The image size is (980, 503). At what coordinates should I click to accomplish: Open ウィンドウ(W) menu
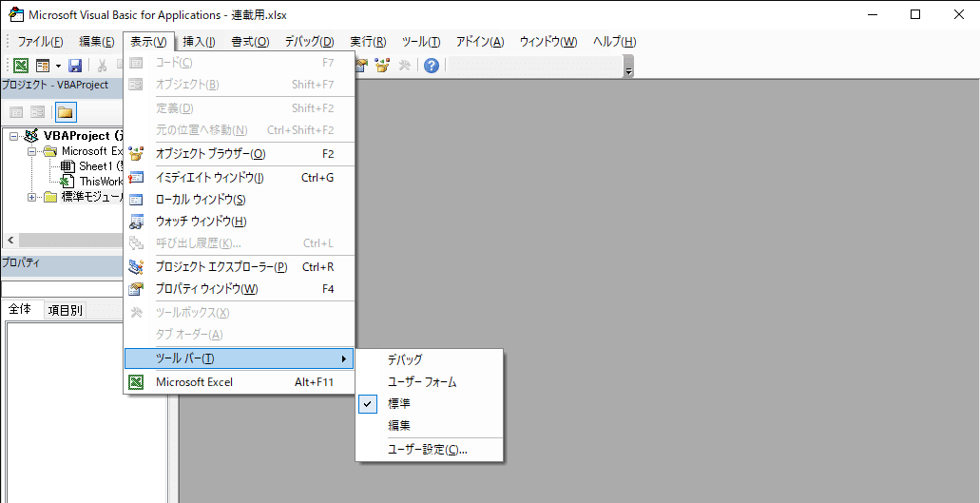(548, 42)
